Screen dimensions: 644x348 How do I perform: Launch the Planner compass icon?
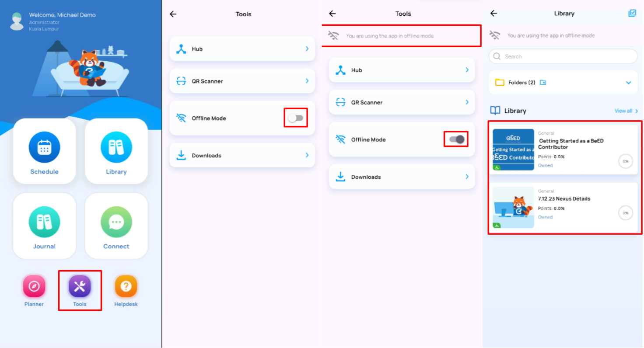click(34, 287)
